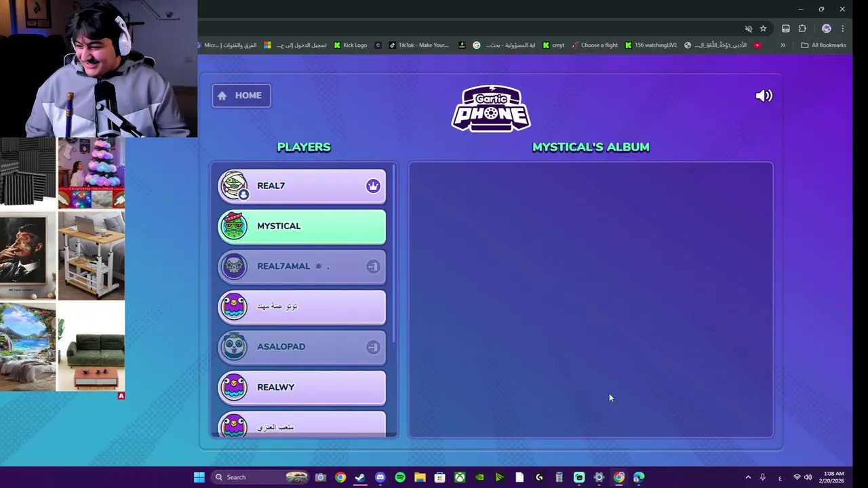Expand the bookmarks overflow chevron
This screenshot has width=868, height=488.
783,45
